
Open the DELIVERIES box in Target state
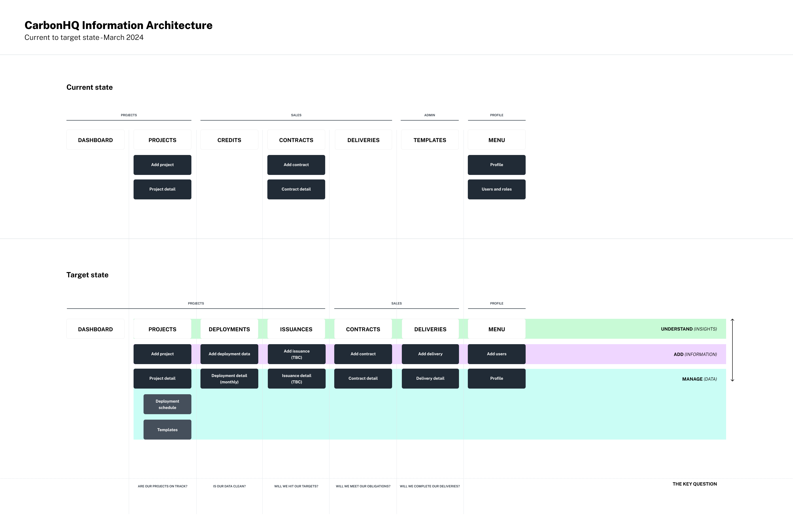coord(430,329)
